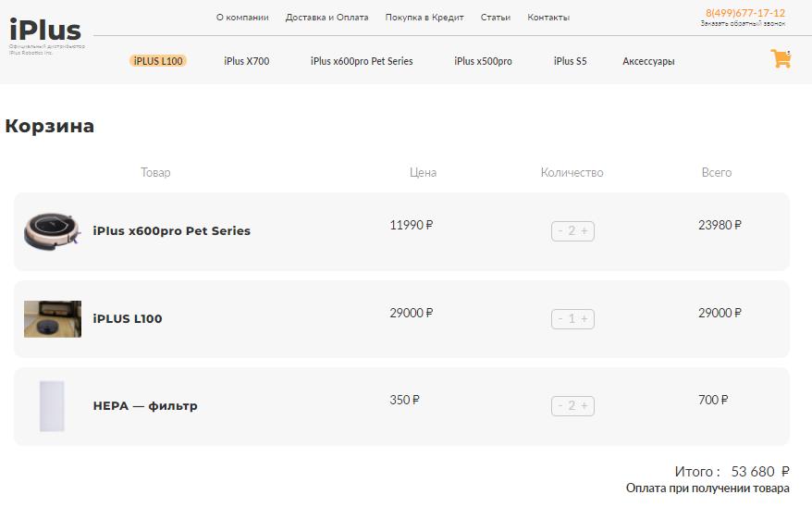
Task: Click the iPLUS L100 product thumbnail
Action: point(53,319)
